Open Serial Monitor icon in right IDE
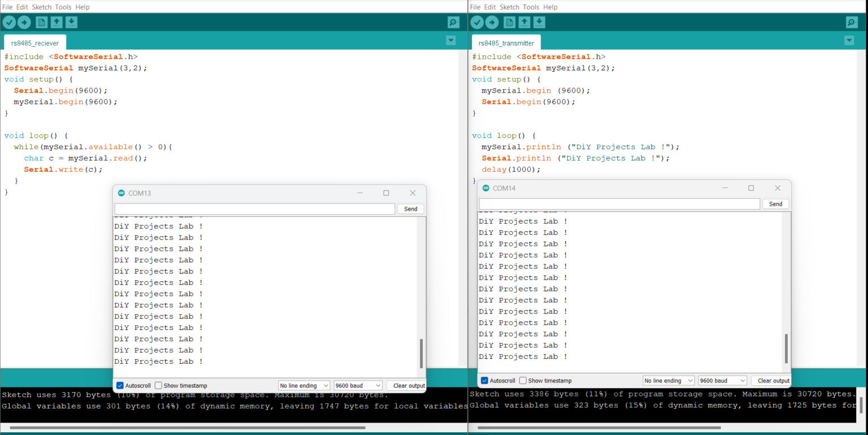 pyautogui.click(x=852, y=23)
